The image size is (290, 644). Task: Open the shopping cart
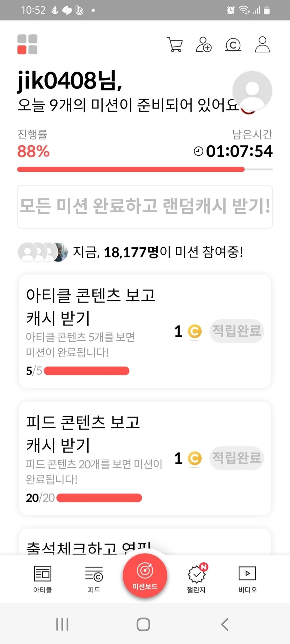[175, 45]
